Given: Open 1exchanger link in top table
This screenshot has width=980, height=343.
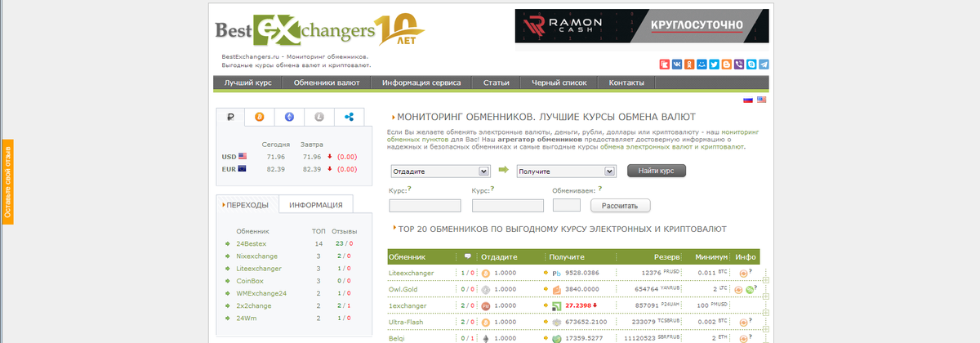Looking at the screenshot, I should click(x=408, y=305).
